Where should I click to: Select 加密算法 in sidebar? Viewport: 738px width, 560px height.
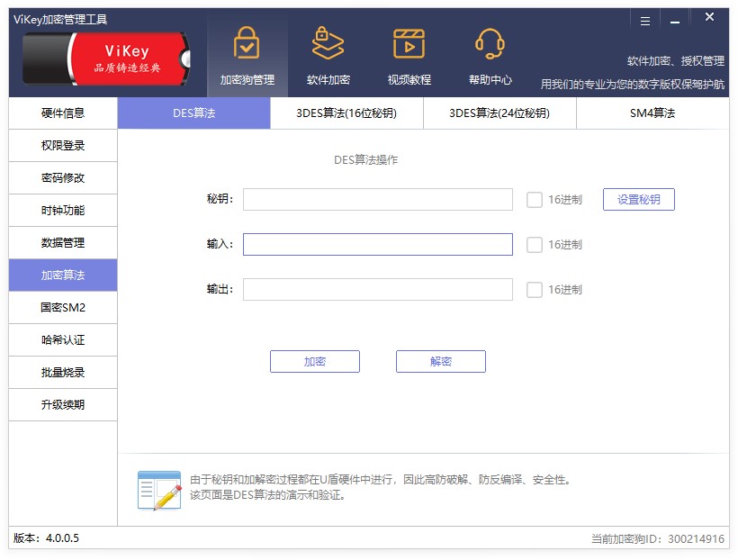click(63, 275)
